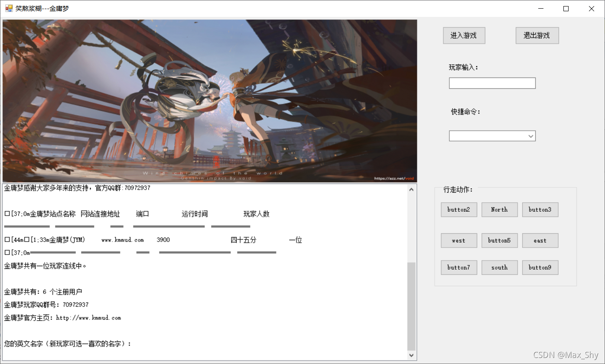Click the button7 movement button

459,267
